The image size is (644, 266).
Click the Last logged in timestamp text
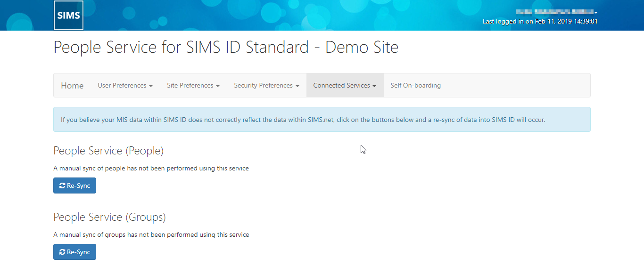click(540, 21)
